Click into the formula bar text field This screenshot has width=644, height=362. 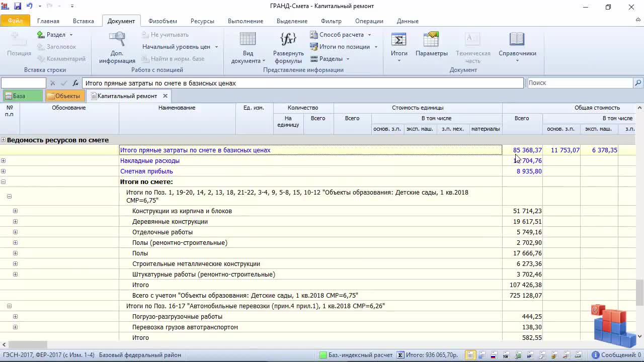(303, 83)
